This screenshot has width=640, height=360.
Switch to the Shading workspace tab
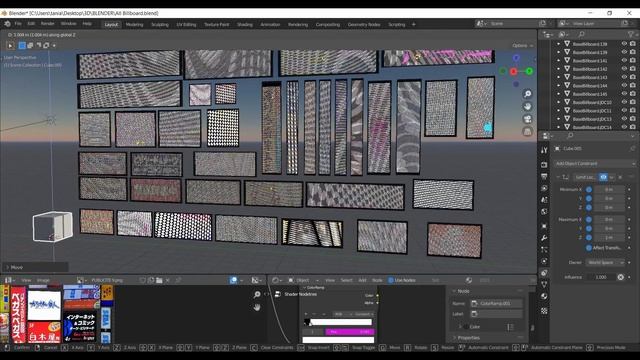coord(245,24)
